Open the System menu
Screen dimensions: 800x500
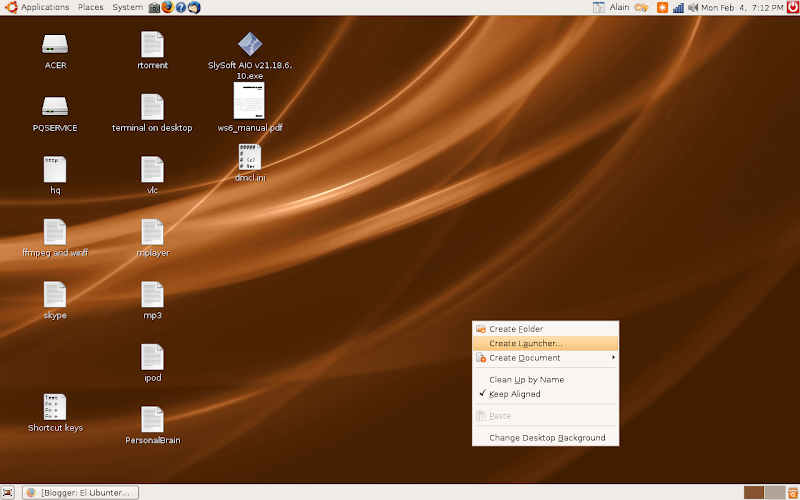128,7
